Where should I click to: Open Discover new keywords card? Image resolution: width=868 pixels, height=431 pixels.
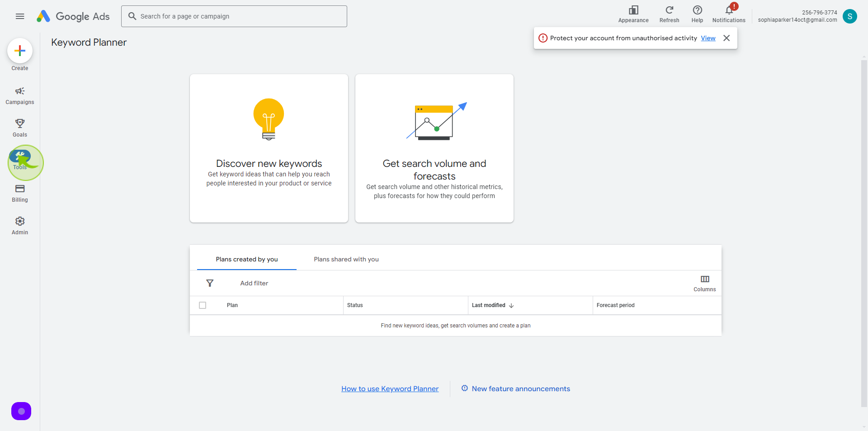pyautogui.click(x=269, y=148)
